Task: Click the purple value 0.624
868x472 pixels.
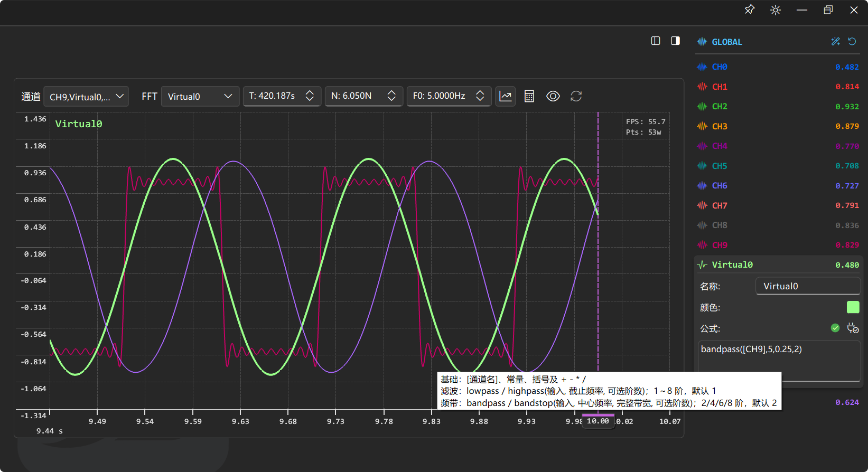Action: pos(847,402)
